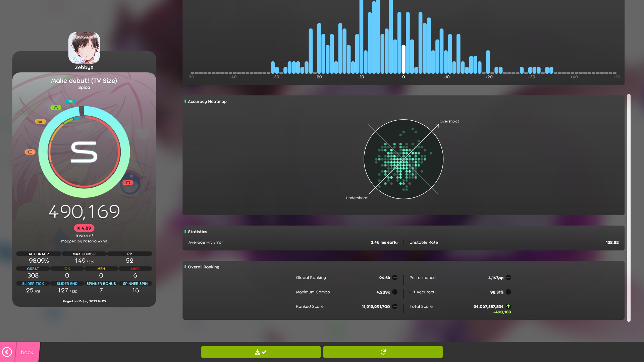The image size is (644, 362).
Task: Click the download replay button
Action: [261, 352]
